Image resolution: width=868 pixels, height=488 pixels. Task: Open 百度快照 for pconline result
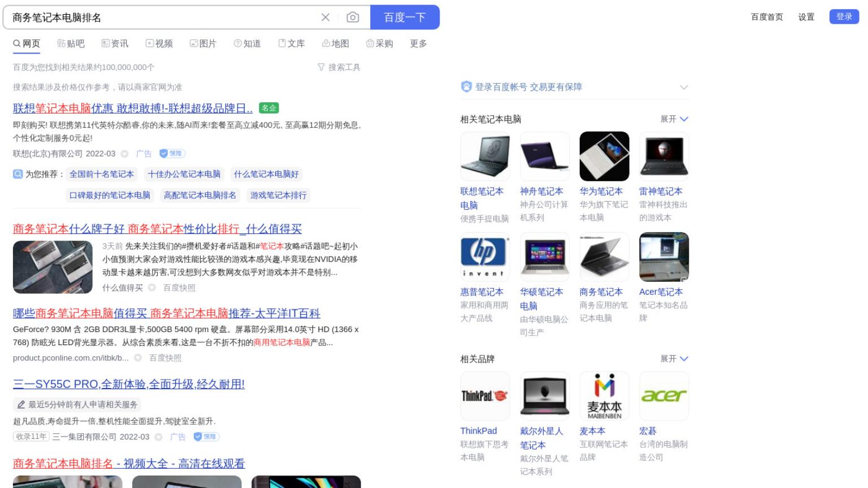(x=165, y=358)
